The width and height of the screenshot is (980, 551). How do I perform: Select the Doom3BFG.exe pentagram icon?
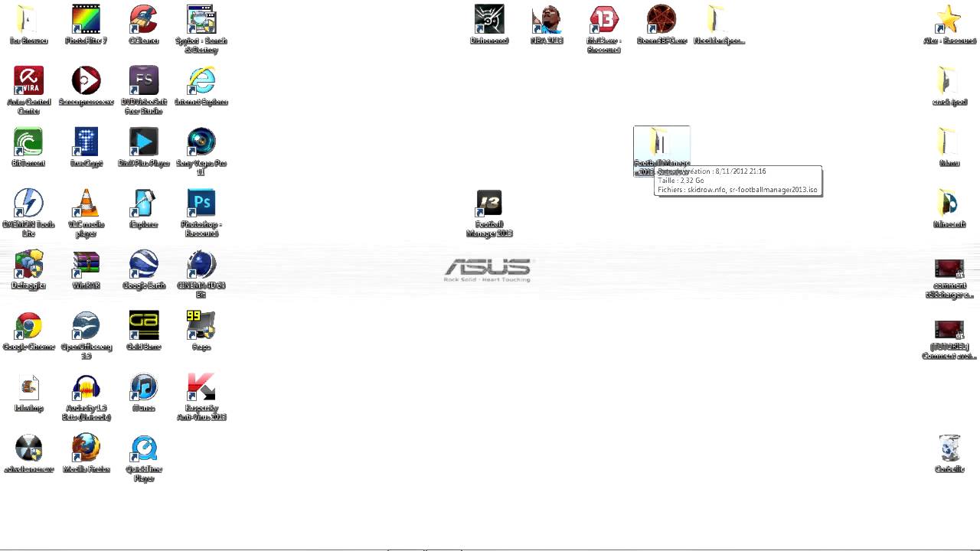tap(661, 19)
